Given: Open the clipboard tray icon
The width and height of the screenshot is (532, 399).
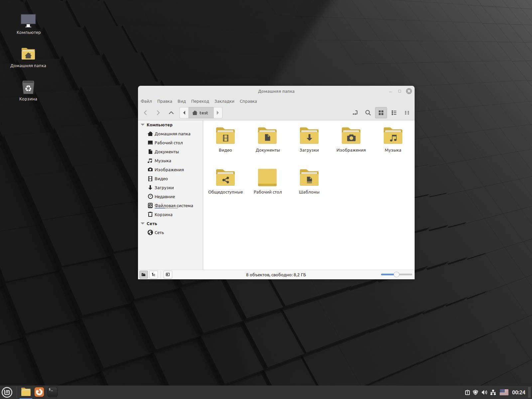Looking at the screenshot, I should [x=467, y=392].
